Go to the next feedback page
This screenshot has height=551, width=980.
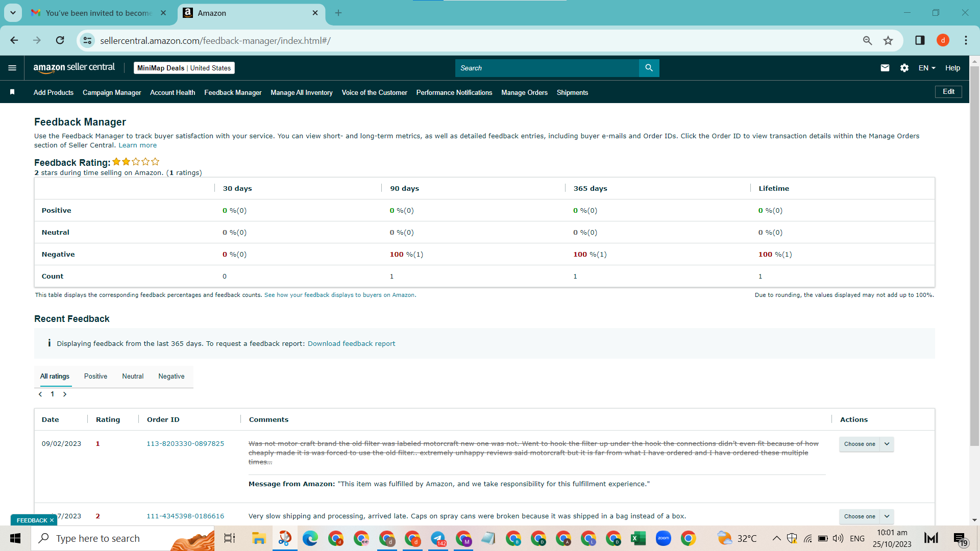[65, 394]
